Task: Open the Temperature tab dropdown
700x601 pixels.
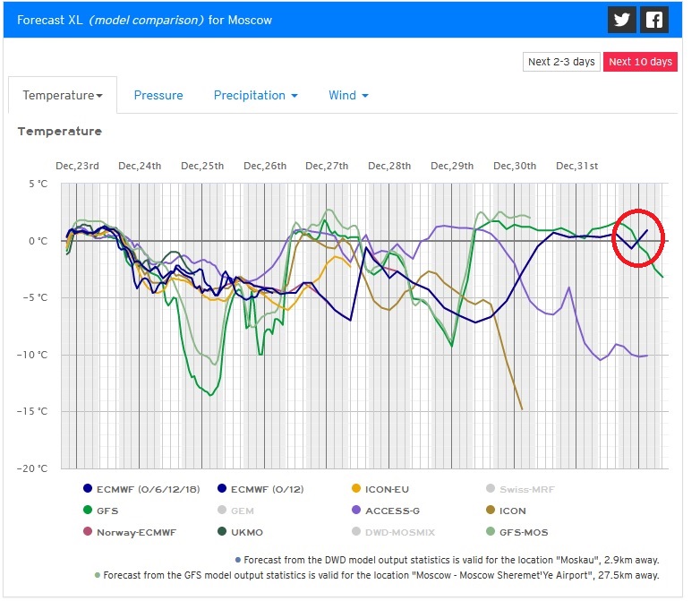Action: pos(63,95)
